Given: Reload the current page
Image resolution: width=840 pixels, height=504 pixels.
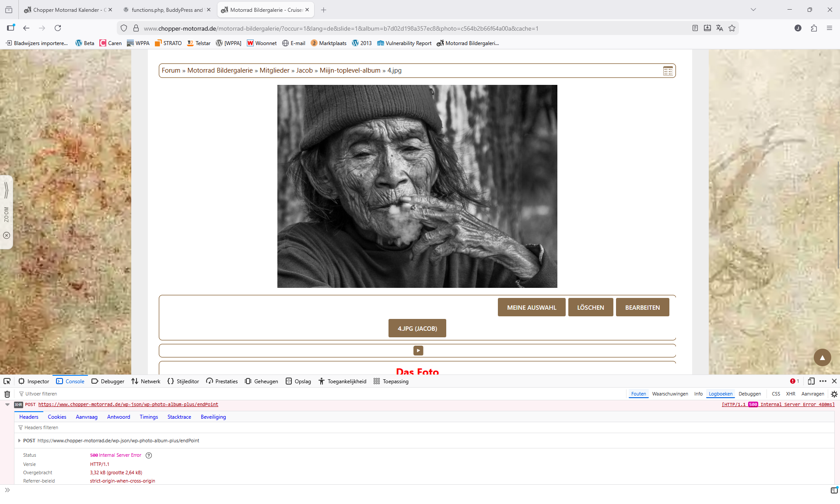Looking at the screenshot, I should 58,28.
